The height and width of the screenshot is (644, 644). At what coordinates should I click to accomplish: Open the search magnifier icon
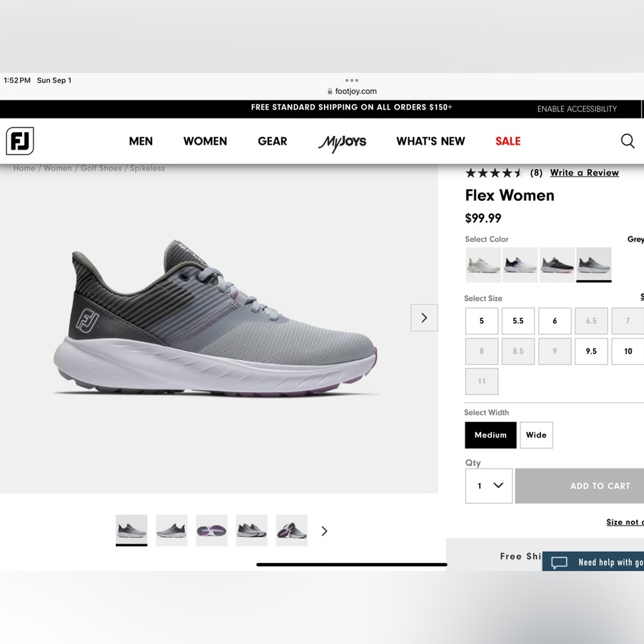click(627, 141)
